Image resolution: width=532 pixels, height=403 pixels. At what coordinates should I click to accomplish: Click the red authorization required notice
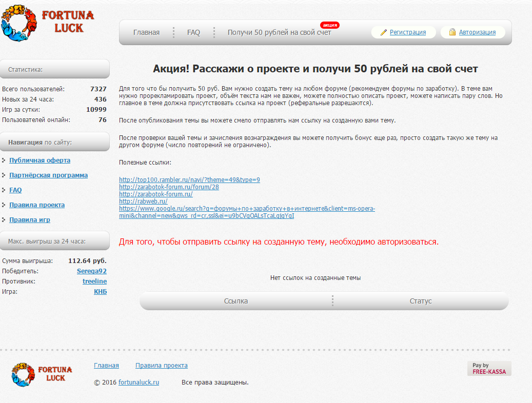279,242
